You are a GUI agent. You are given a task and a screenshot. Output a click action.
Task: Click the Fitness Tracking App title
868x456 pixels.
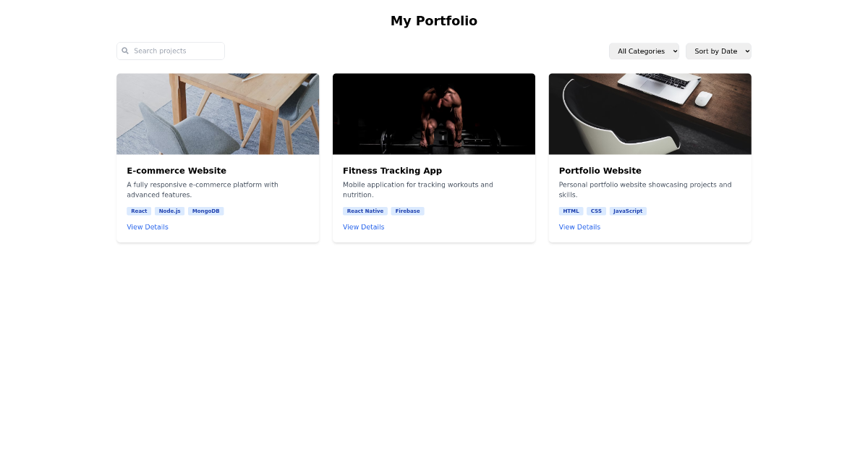(392, 171)
